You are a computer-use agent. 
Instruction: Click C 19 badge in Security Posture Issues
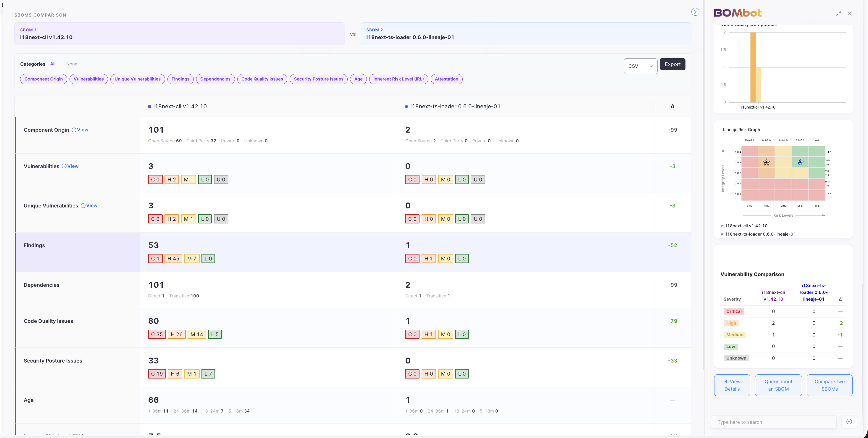point(157,374)
